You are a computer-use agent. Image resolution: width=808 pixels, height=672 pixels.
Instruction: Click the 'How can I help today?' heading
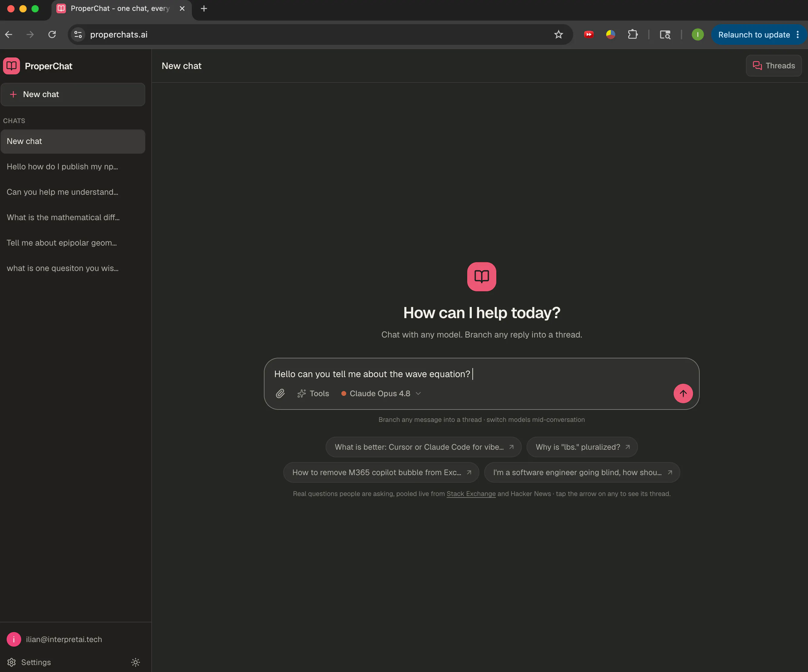point(481,313)
